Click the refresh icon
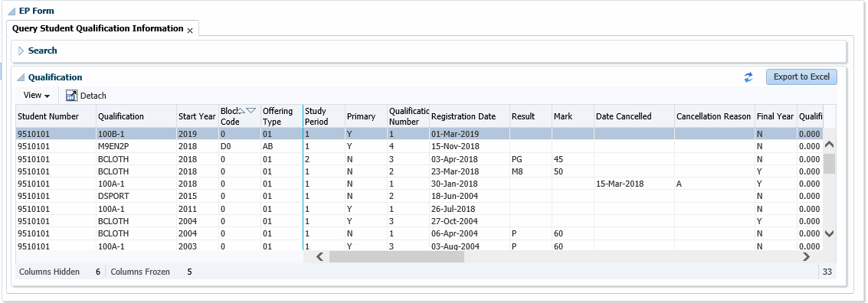The width and height of the screenshot is (868, 303). click(748, 77)
